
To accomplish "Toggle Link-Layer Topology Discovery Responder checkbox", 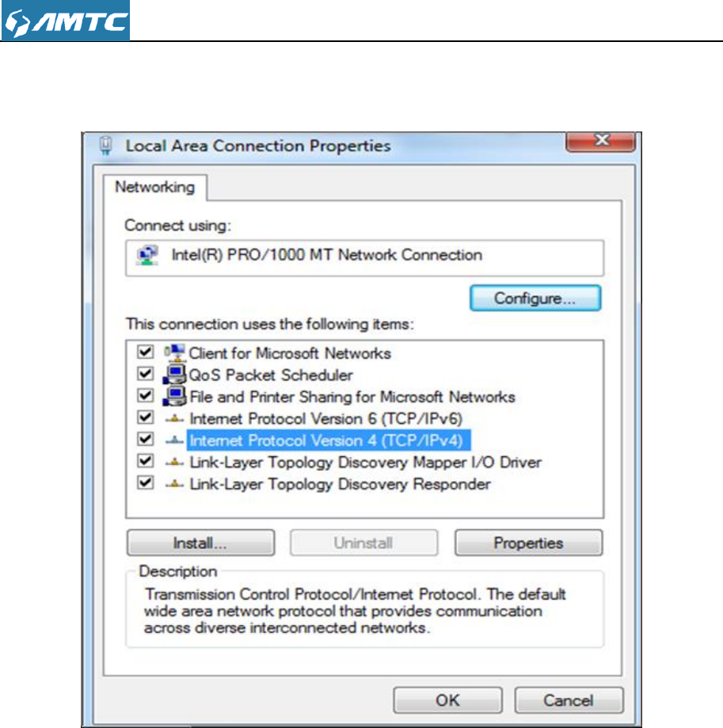I will [145, 483].
